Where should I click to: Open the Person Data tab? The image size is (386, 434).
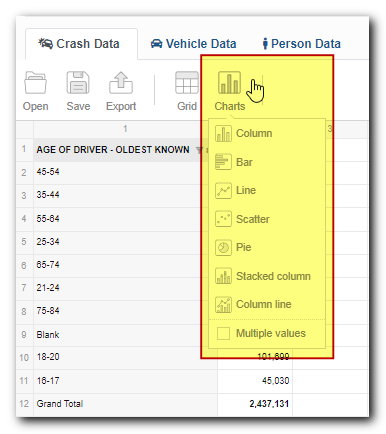pyautogui.click(x=302, y=44)
